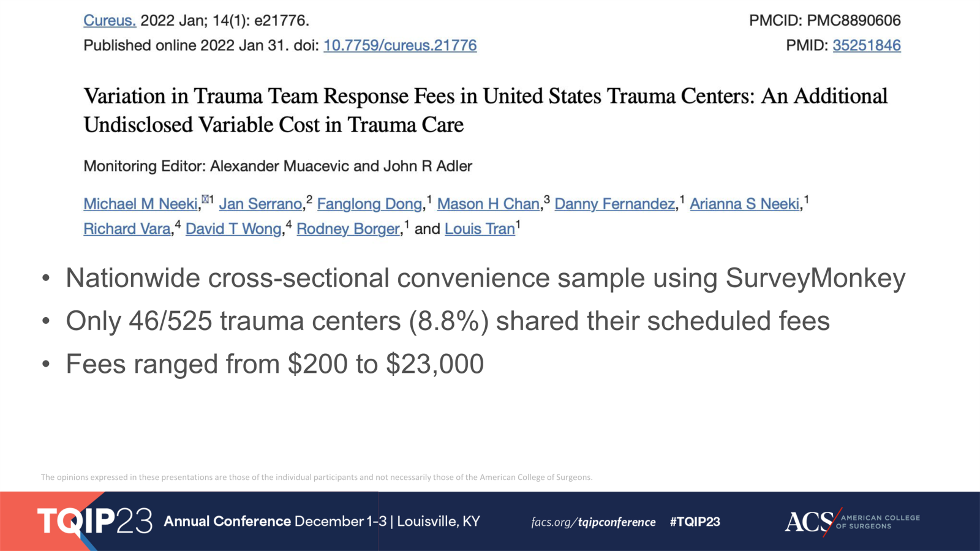
Task: Click the DOI link 10.7759/cureus.21776
Action: click(x=400, y=45)
